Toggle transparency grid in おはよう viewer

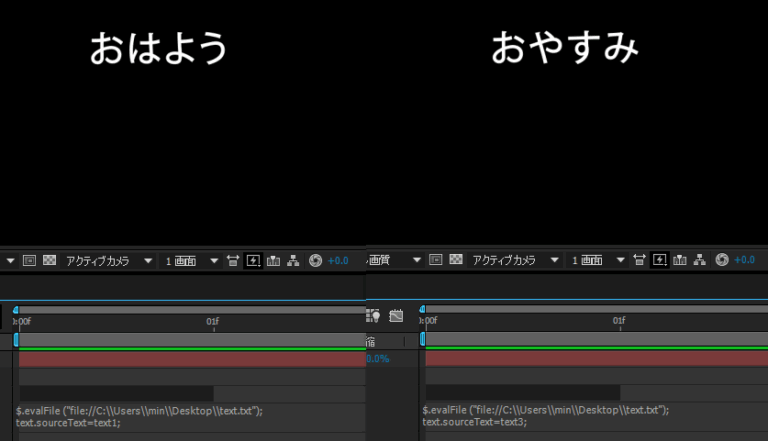pyautogui.click(x=49, y=260)
